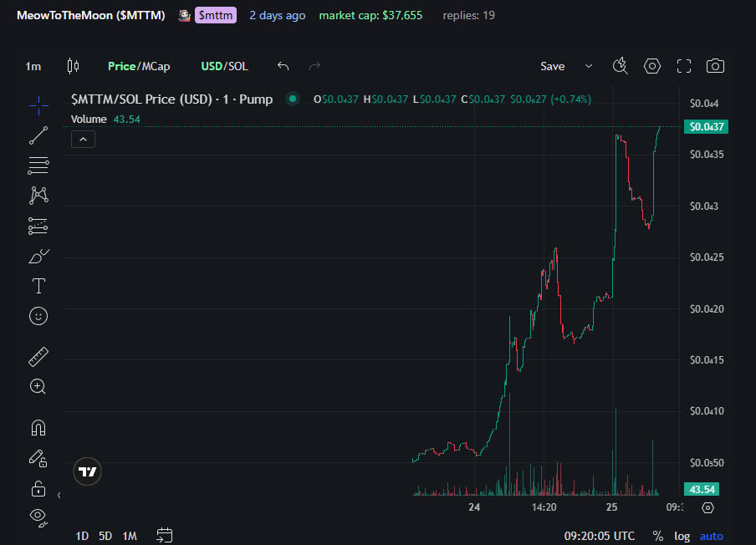Click the $MTTM/SOL Price symbol title
Image resolution: width=756 pixels, height=545 pixels.
point(171,99)
